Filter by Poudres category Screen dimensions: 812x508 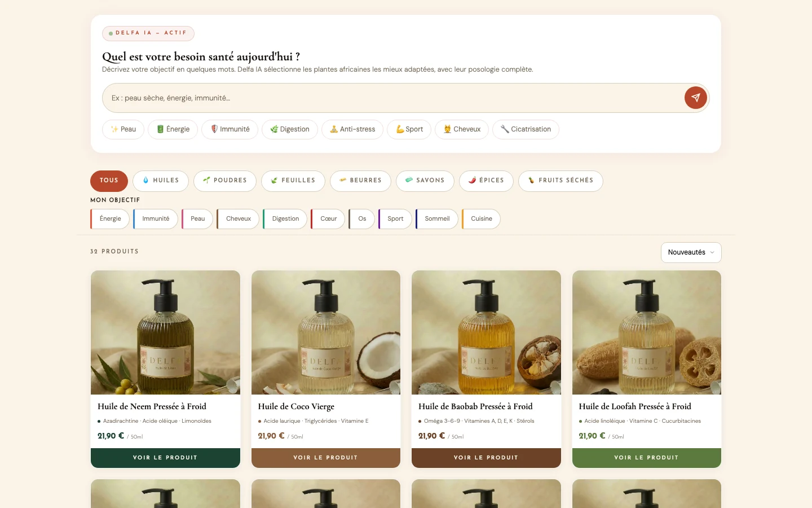pyautogui.click(x=225, y=181)
